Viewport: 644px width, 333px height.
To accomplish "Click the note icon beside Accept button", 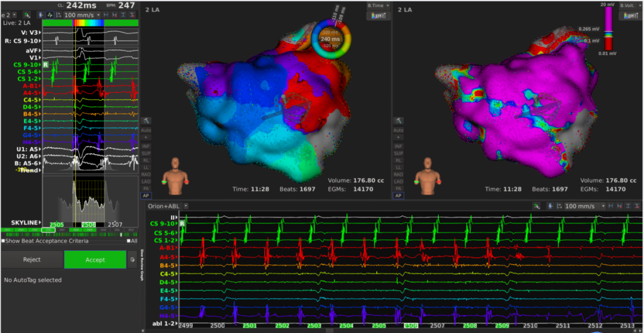I will point(132,260).
